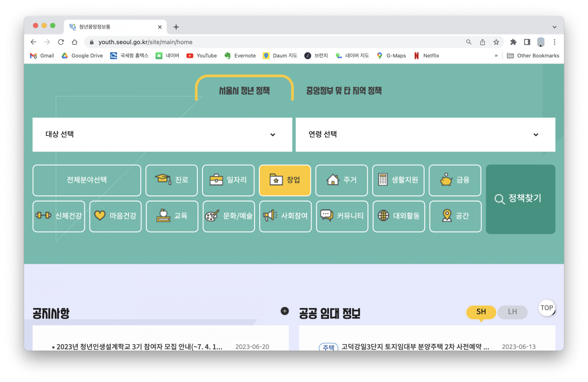The image size is (588, 382).
Task: Show hidden bookmarks with double chevron
Action: (x=496, y=56)
